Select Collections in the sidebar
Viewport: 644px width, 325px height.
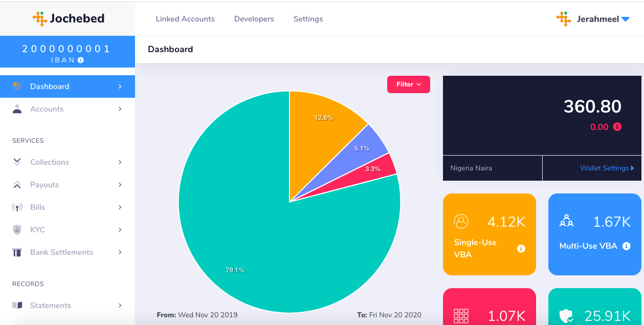point(68,162)
